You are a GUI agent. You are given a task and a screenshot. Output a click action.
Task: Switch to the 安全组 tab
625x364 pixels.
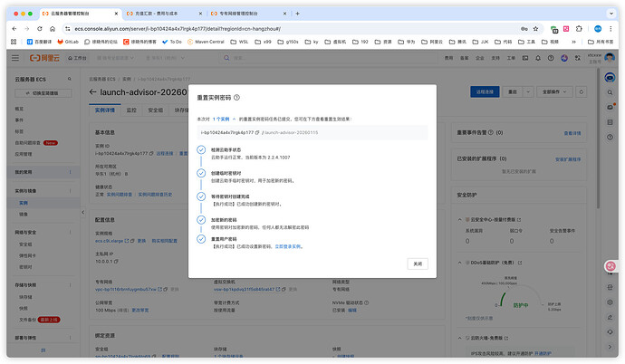pos(155,110)
